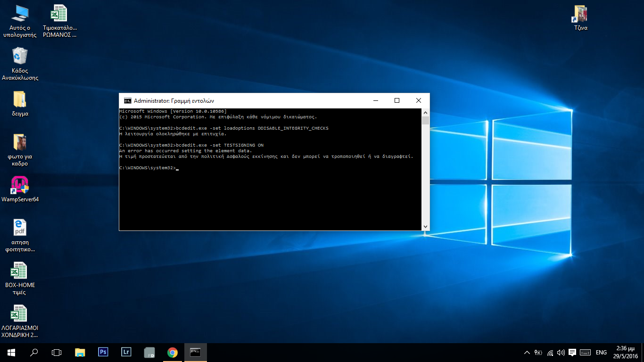Select the Τζινα desktop shortcut
The width and height of the screenshot is (644, 362).
point(580,14)
